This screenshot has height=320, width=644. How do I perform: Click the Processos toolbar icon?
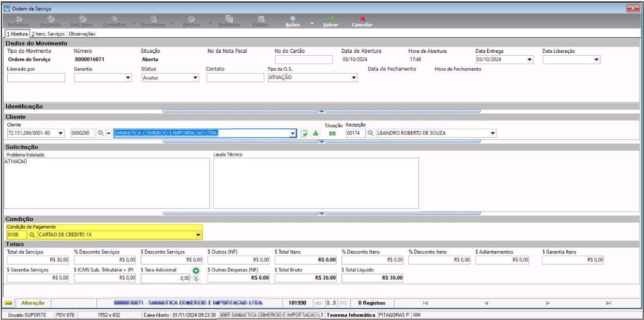coord(153,18)
